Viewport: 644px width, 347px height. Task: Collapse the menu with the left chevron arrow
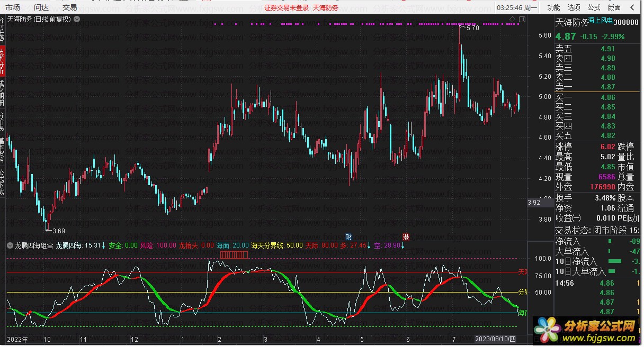pos(632,7)
